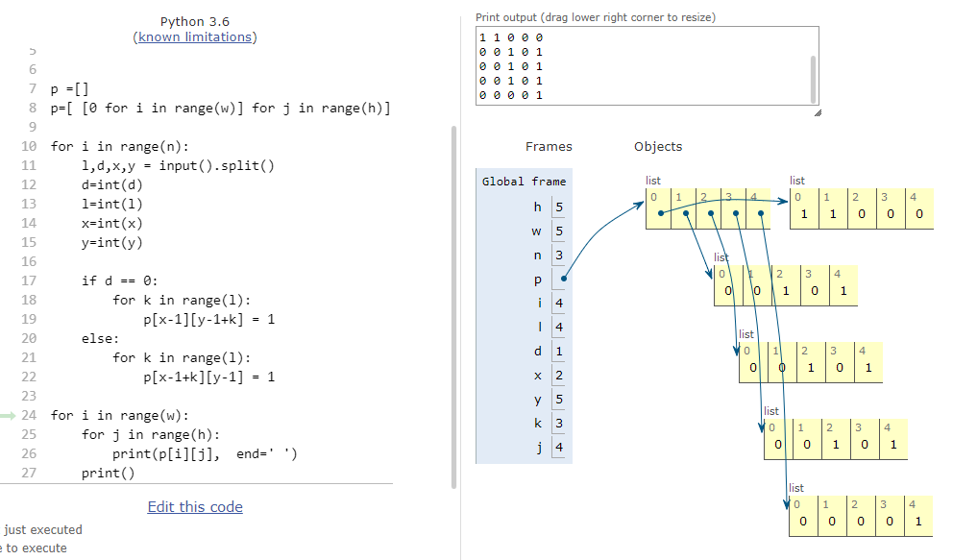Click the pointer dot of variable p
The image size is (953, 560).
564,279
